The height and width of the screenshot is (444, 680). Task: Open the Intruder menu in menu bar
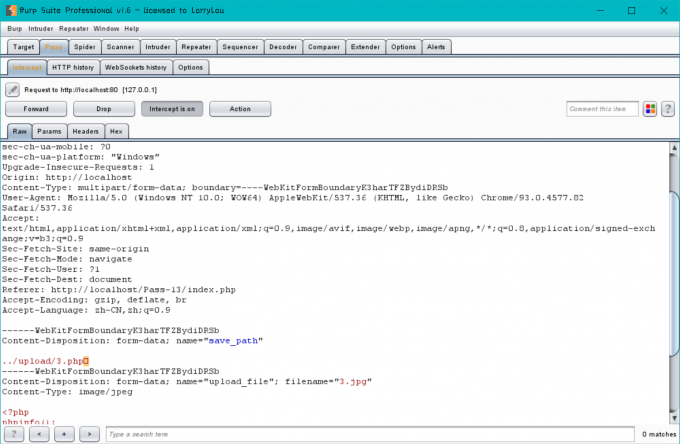pyautogui.click(x=41, y=29)
